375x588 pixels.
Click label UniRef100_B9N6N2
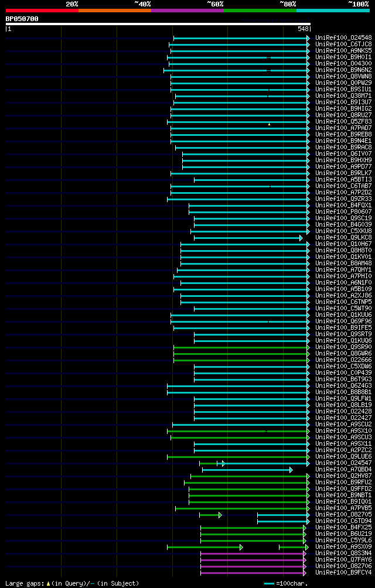(343, 70)
